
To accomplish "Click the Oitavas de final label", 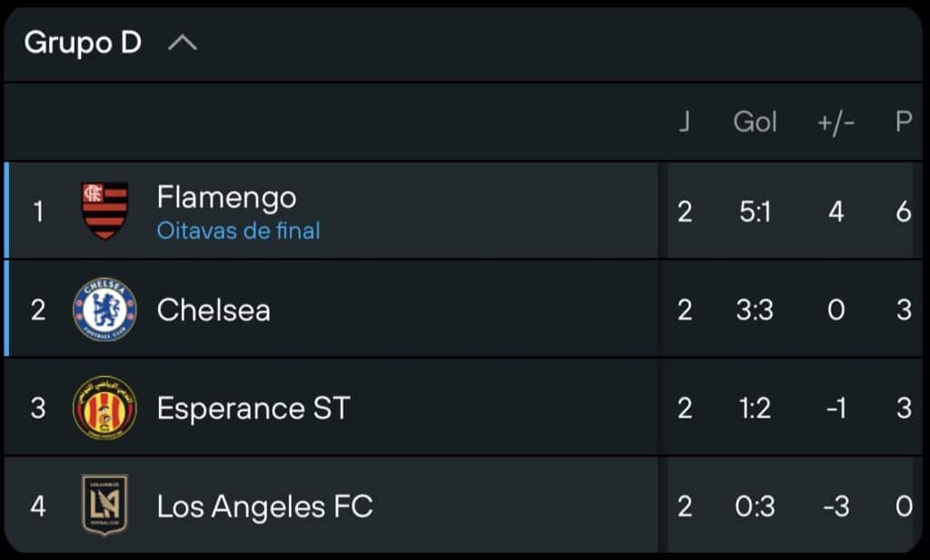I will pos(238,231).
